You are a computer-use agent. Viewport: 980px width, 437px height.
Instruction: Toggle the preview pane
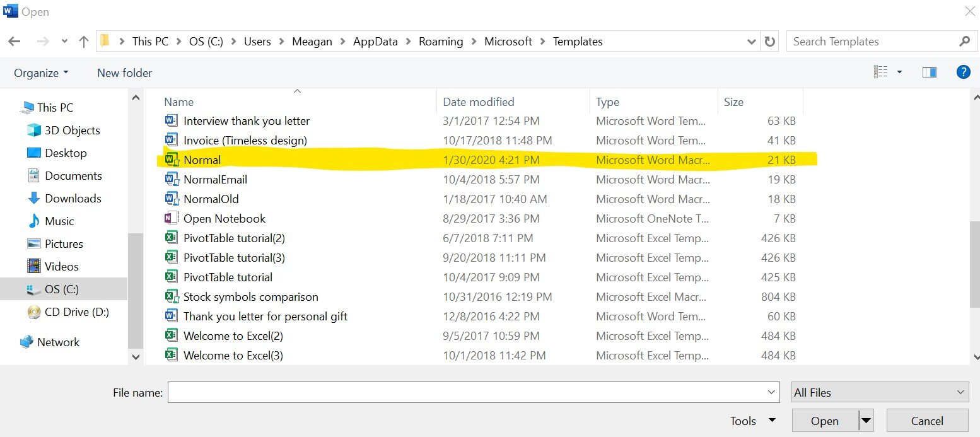[x=929, y=73]
